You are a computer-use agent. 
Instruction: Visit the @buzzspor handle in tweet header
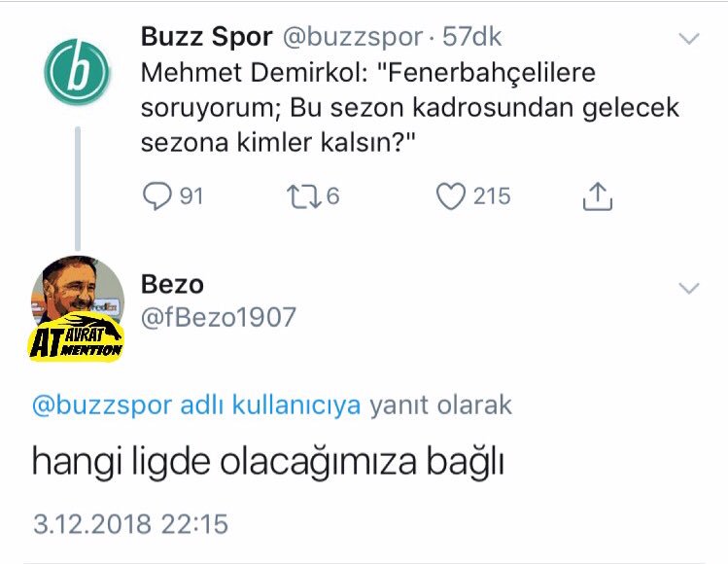pyautogui.click(x=353, y=37)
